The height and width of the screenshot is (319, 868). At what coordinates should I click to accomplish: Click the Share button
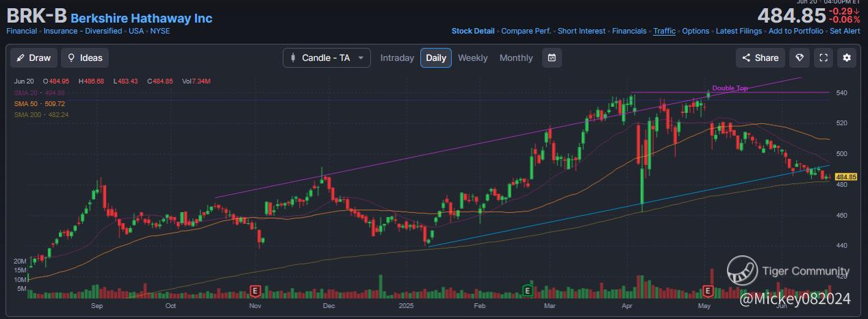(761, 58)
